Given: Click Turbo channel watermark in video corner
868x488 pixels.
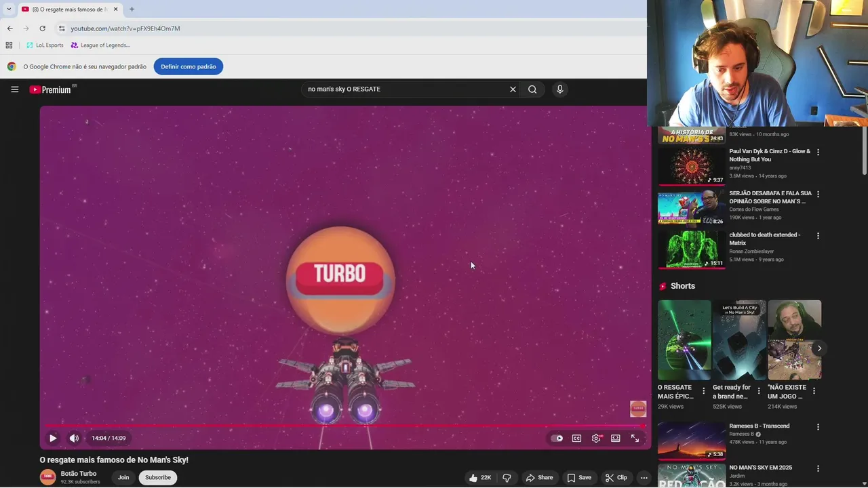Looking at the screenshot, I should pos(638,409).
